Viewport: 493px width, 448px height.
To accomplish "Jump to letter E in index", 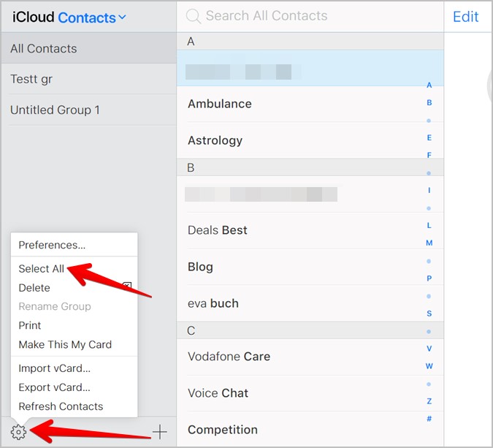I will (429, 137).
